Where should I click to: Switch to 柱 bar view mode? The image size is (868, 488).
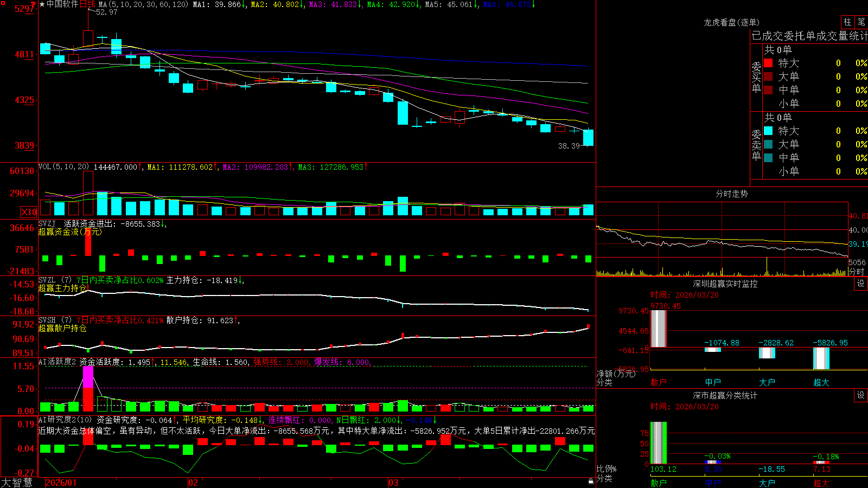pyautogui.click(x=847, y=22)
